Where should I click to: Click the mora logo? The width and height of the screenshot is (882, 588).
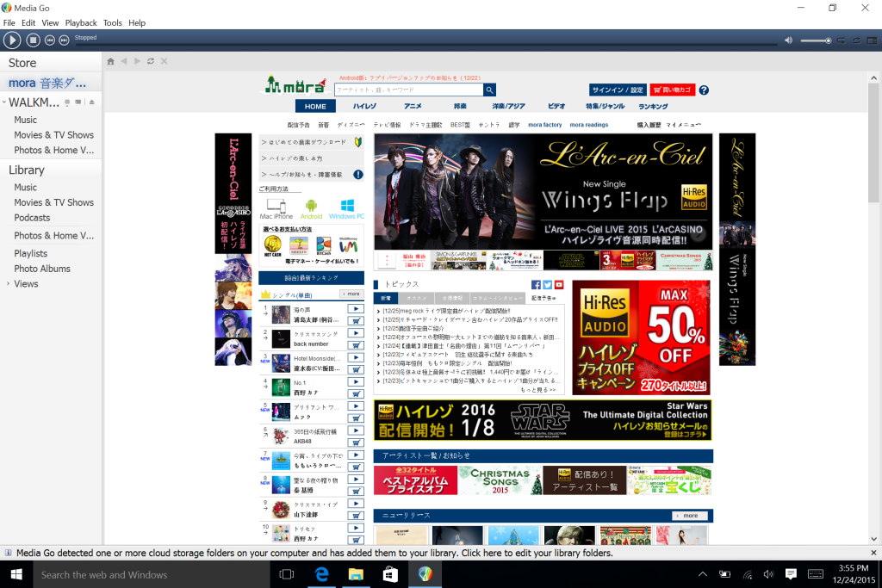pos(295,85)
